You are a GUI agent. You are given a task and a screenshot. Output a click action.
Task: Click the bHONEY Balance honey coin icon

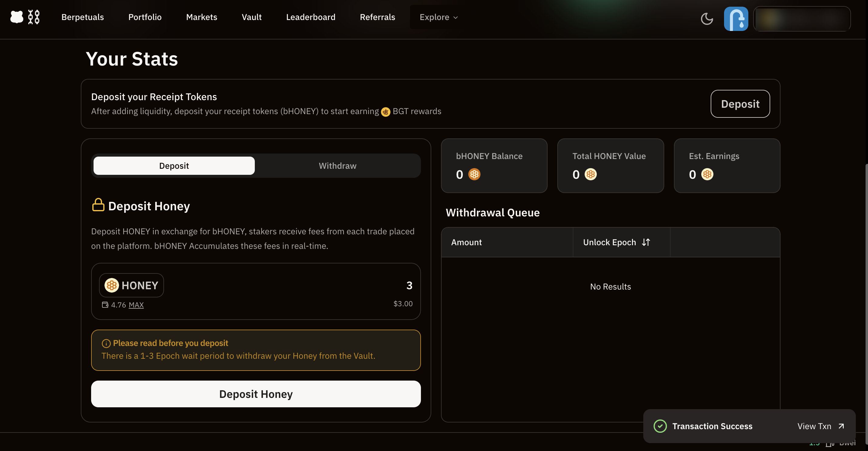(x=474, y=174)
